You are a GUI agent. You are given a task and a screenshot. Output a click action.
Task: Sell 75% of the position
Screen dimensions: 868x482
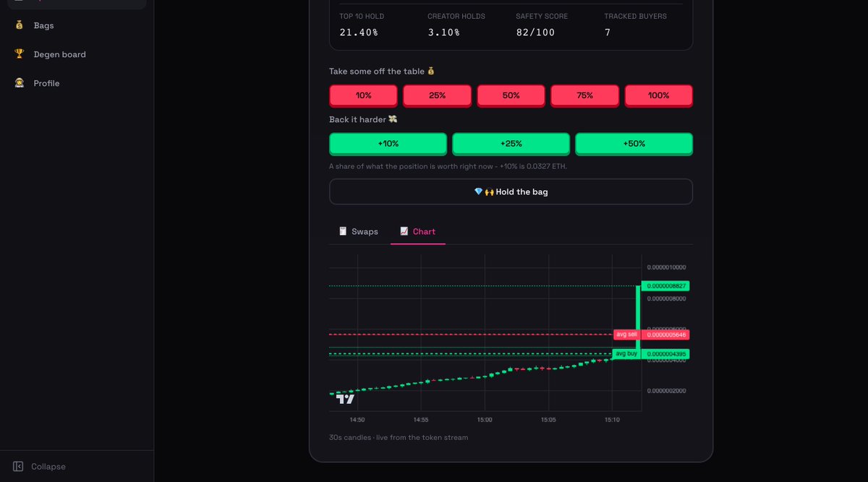584,95
